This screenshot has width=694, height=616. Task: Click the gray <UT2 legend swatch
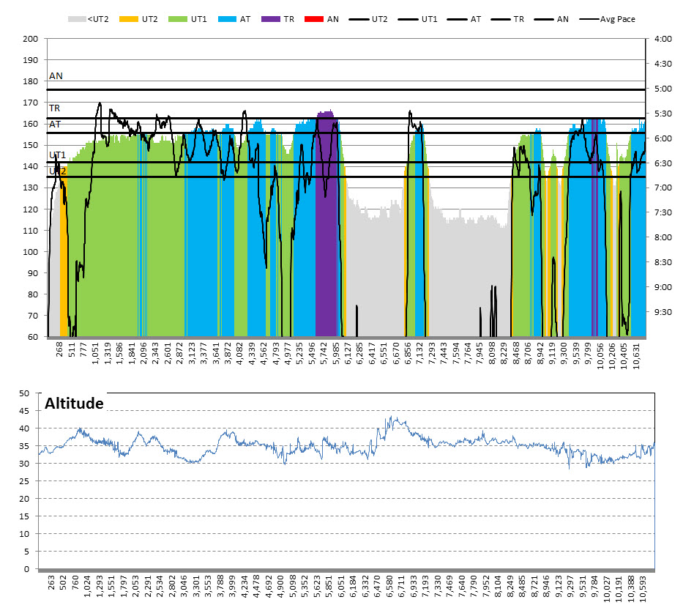77,19
